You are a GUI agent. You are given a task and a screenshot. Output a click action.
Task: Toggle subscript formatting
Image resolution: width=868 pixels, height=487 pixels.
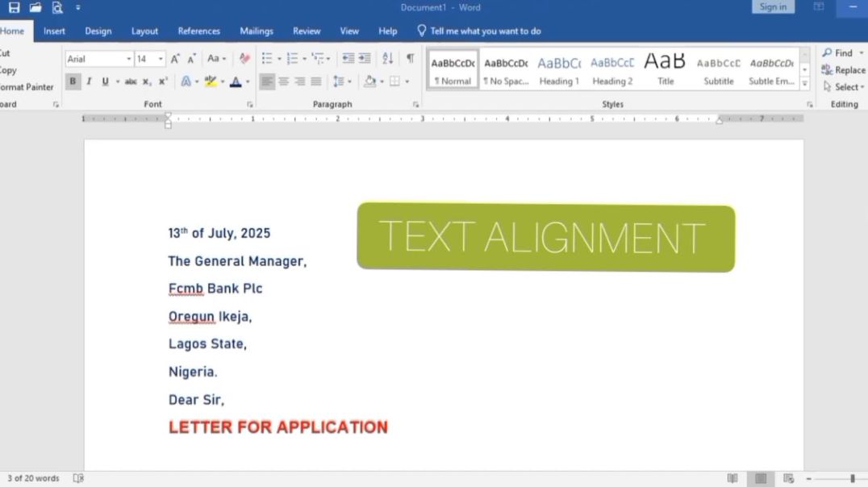[x=145, y=81]
